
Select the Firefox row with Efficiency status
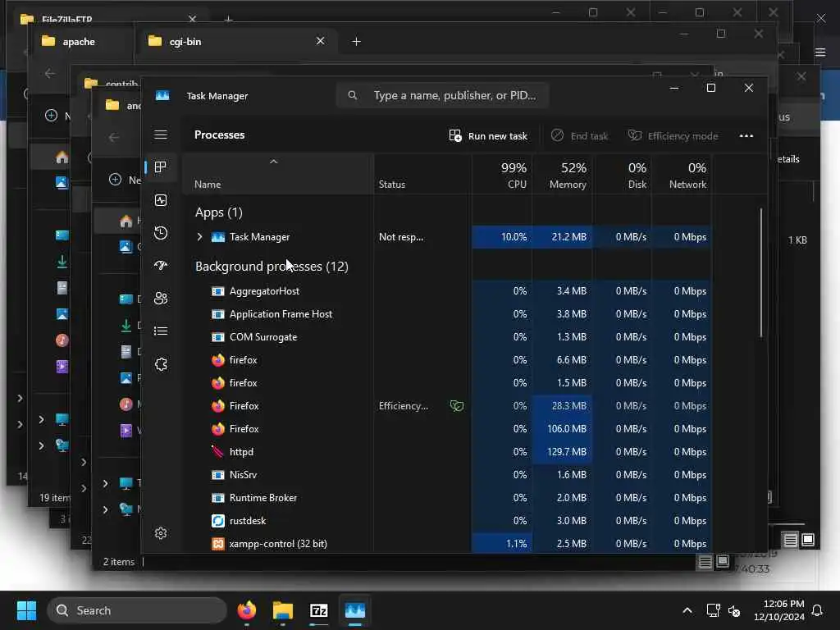(449, 406)
